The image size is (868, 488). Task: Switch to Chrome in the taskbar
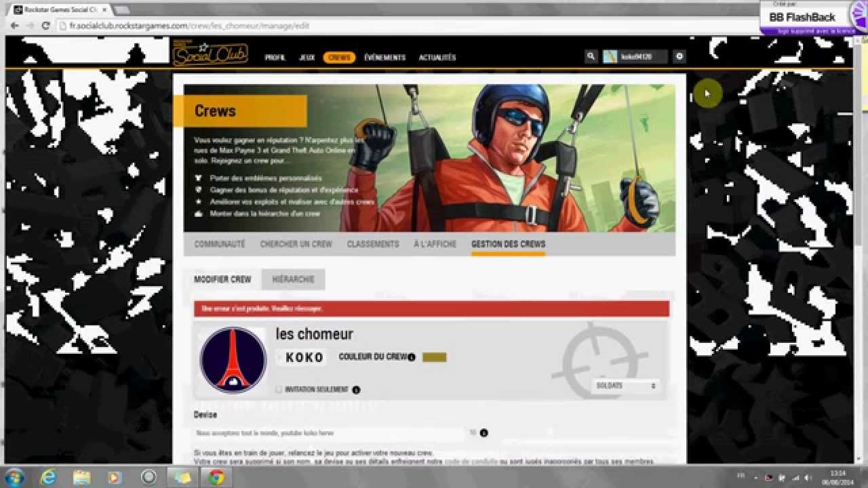point(216,476)
